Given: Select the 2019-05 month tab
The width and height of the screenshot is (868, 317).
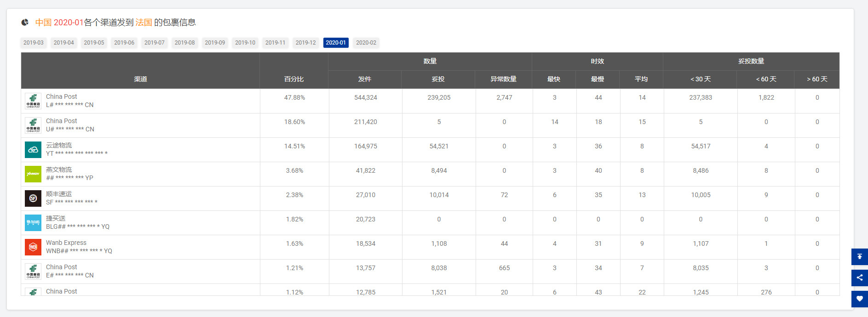Looking at the screenshot, I should [x=94, y=43].
